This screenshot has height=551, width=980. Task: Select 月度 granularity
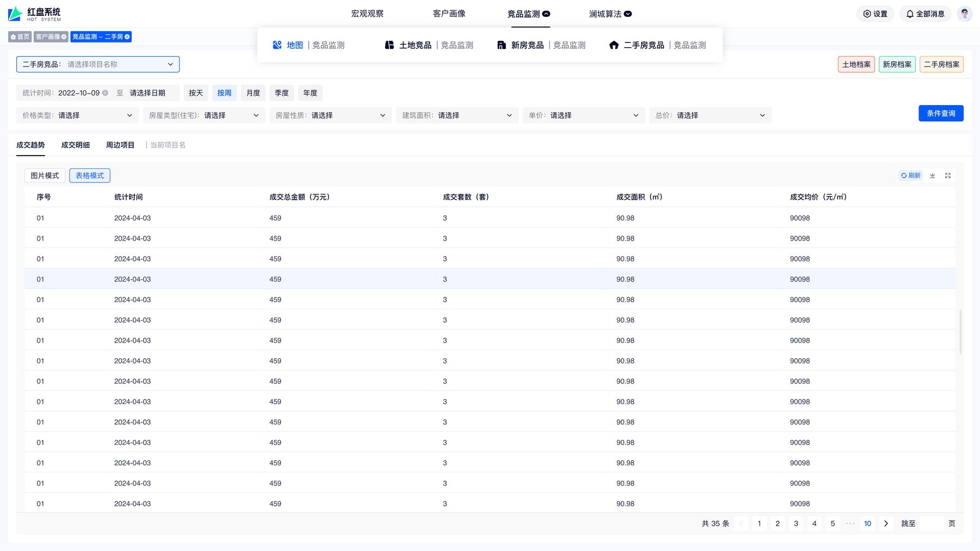pos(253,93)
